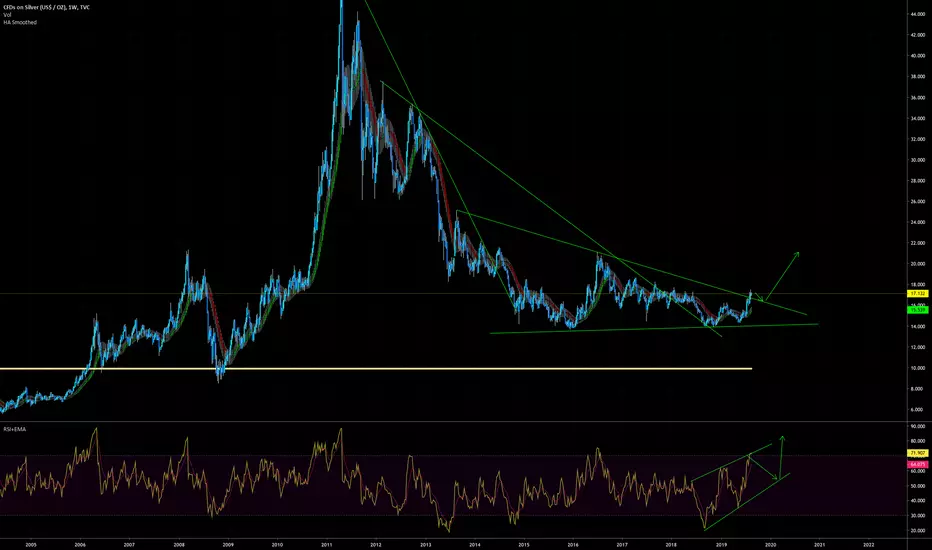932x550 pixels.
Task: Click 32.000 on the price axis
Action: coord(917,139)
